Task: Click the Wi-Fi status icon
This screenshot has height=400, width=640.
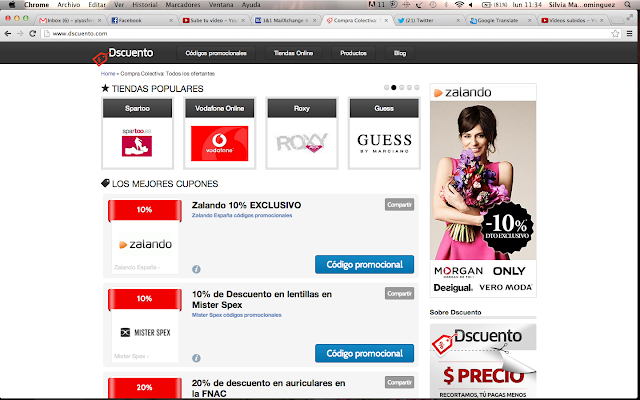Action: tap(459, 5)
